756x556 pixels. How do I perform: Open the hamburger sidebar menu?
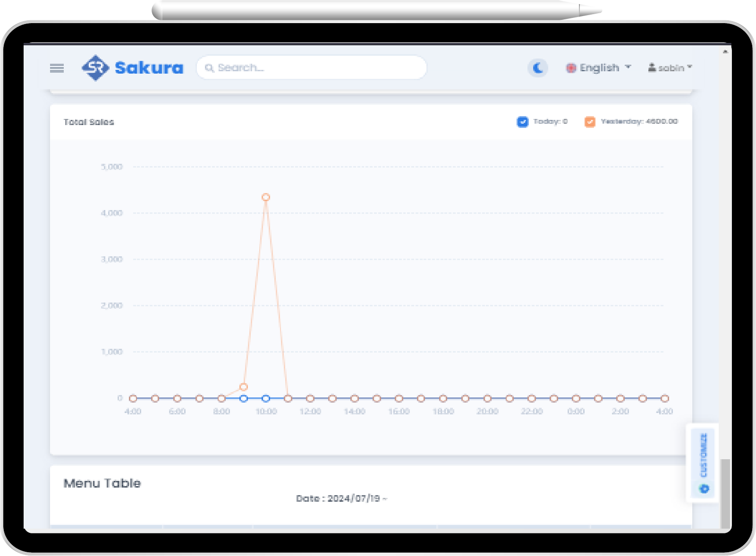[x=57, y=68]
